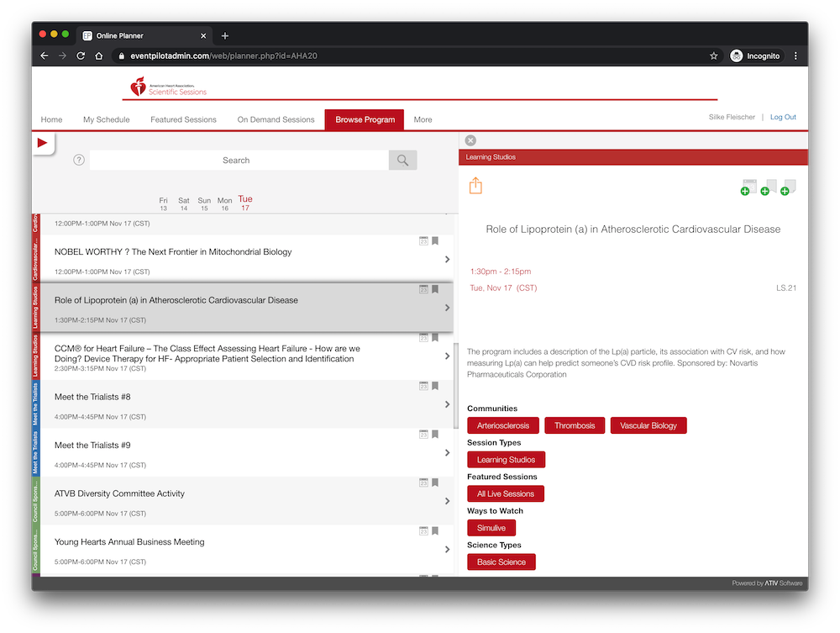Click the All Live Sessions tag
The height and width of the screenshot is (633, 840).
[x=505, y=493]
